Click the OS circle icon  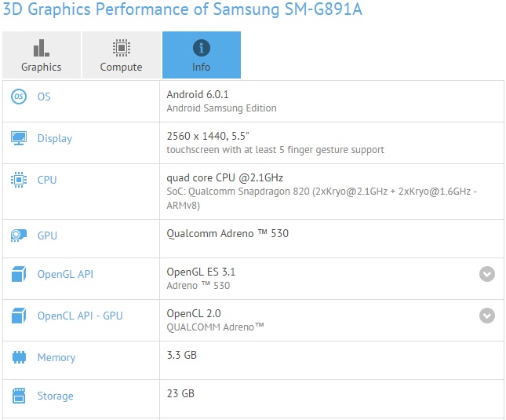tap(19, 97)
